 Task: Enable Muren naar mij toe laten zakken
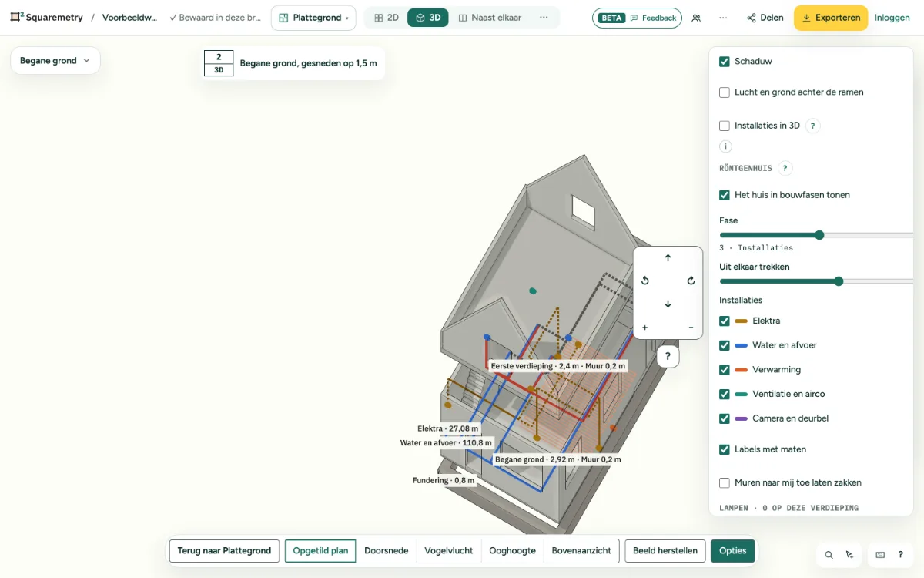725,482
